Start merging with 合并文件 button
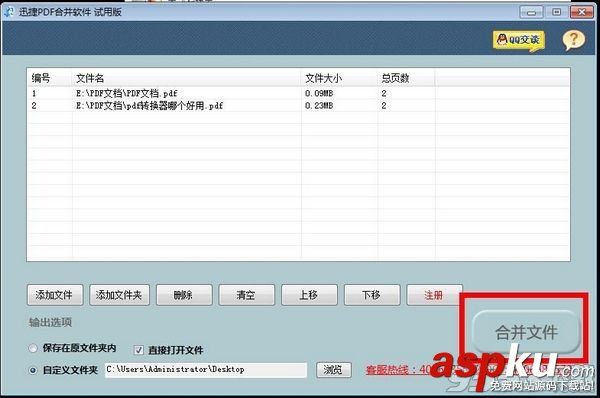600x398 pixels. [527, 332]
